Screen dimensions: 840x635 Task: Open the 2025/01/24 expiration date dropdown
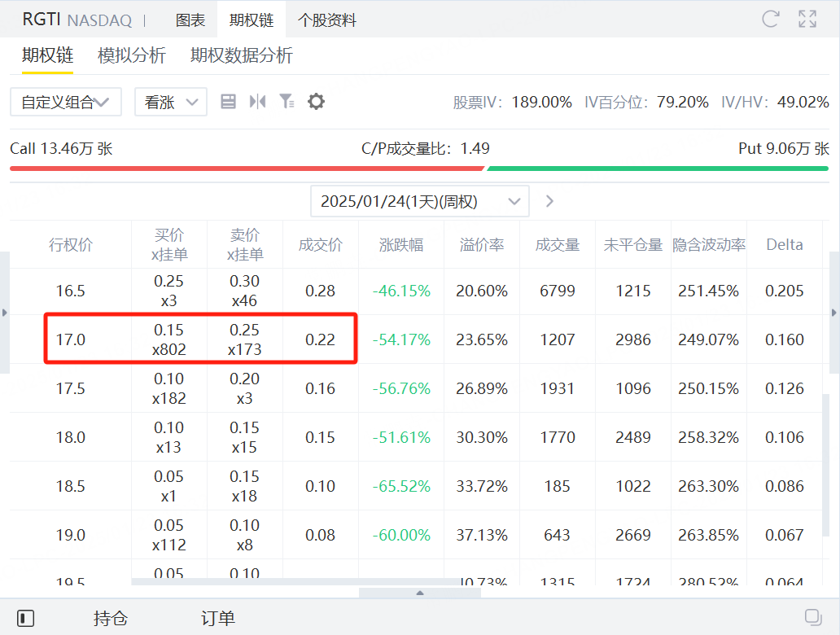(x=420, y=201)
